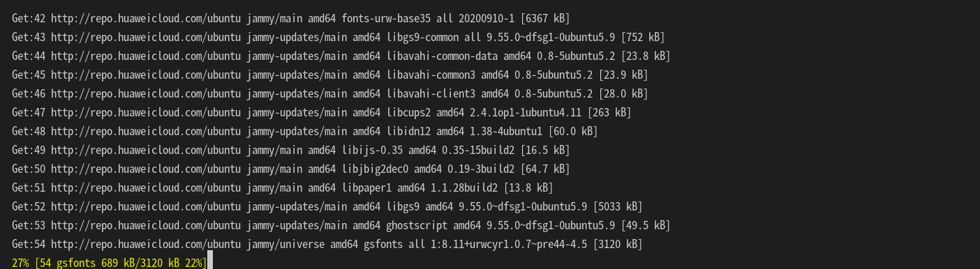Image resolution: width=980 pixels, height=269 pixels.
Task: Select the libavahi-client3 package text
Action: click(x=431, y=94)
